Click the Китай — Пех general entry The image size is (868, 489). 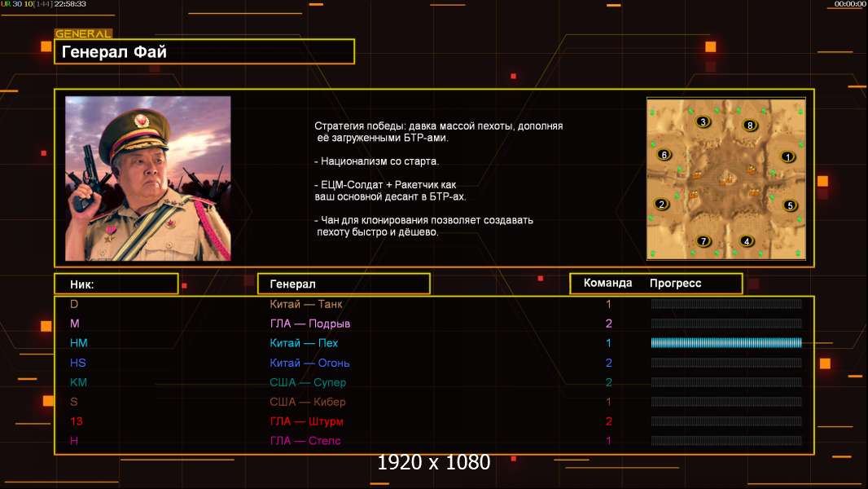tap(304, 343)
